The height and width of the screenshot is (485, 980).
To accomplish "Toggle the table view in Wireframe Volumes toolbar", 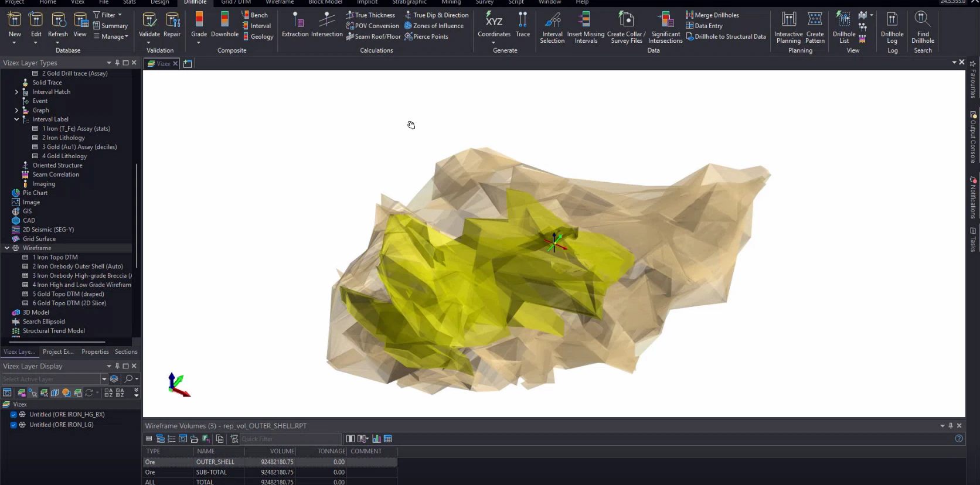I will pos(387,439).
